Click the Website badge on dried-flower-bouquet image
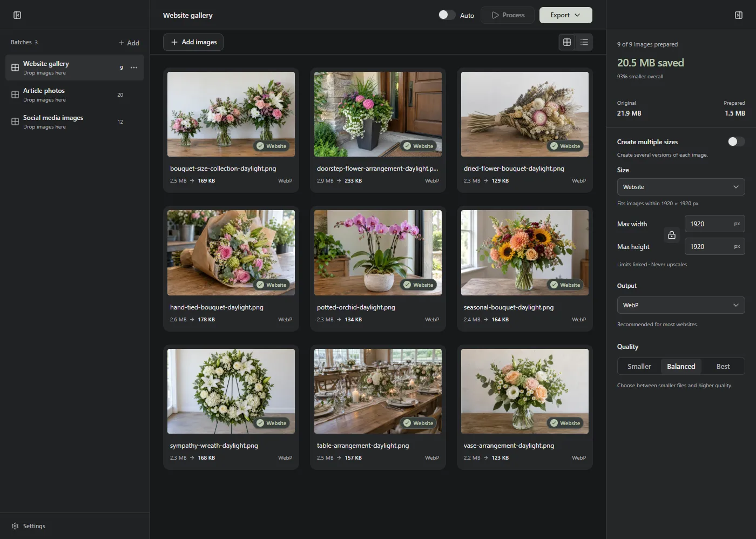 565,146
